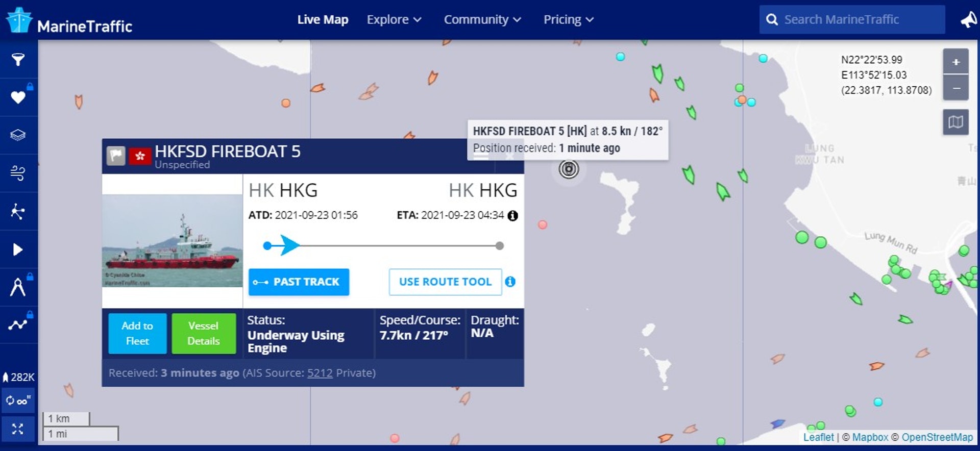
Task: Go to the Live Map tab
Action: (323, 20)
